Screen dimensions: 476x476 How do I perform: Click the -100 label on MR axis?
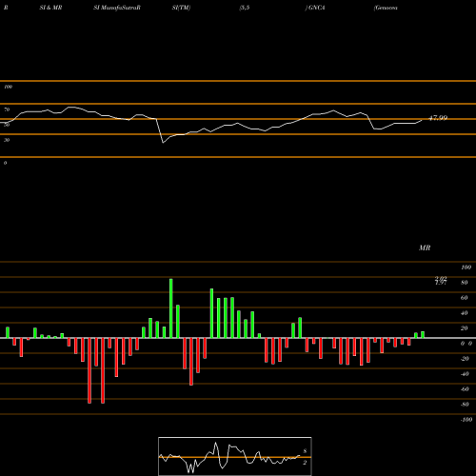click(466, 420)
